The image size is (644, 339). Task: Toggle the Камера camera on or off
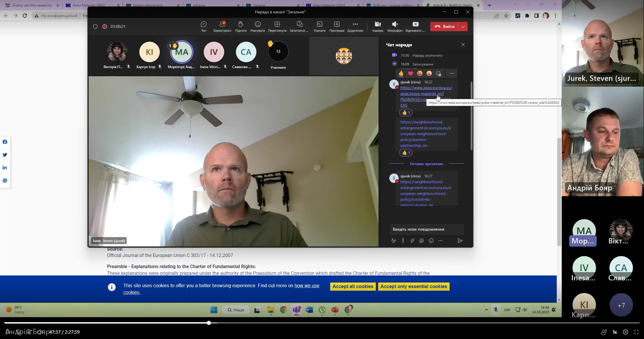(377, 25)
